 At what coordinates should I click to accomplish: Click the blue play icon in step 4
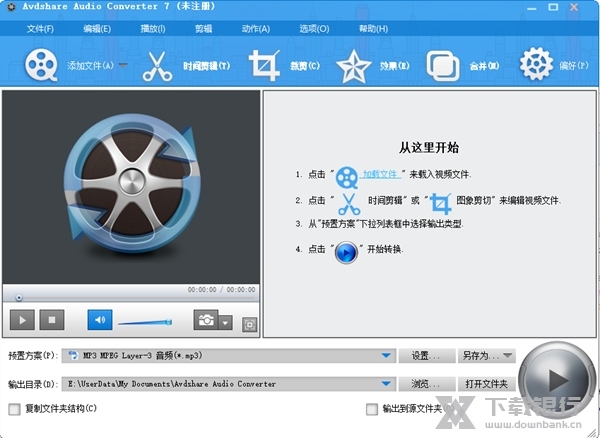[346, 253]
